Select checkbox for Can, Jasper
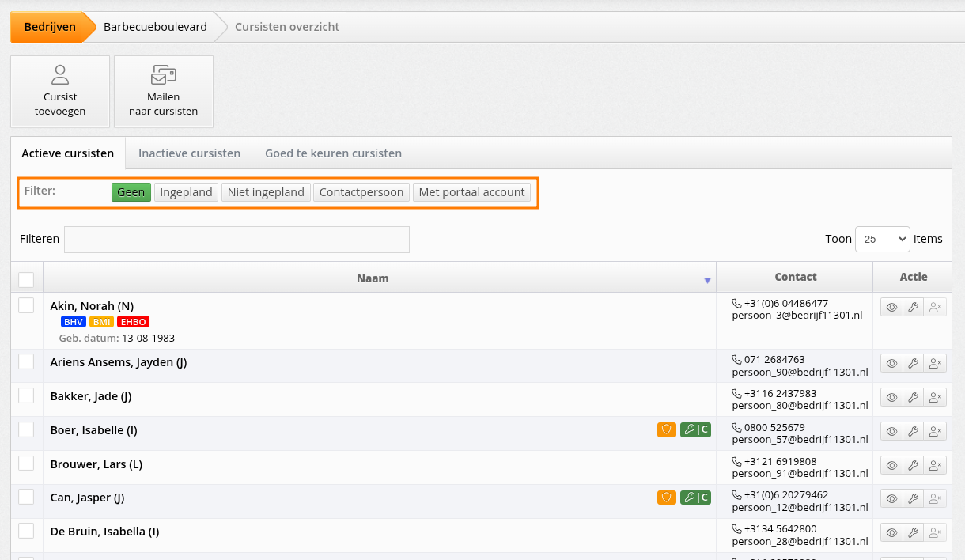 [x=26, y=497]
